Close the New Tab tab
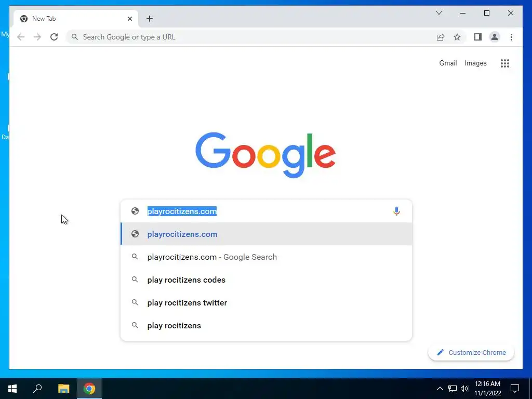This screenshot has width=532, height=399. [129, 19]
